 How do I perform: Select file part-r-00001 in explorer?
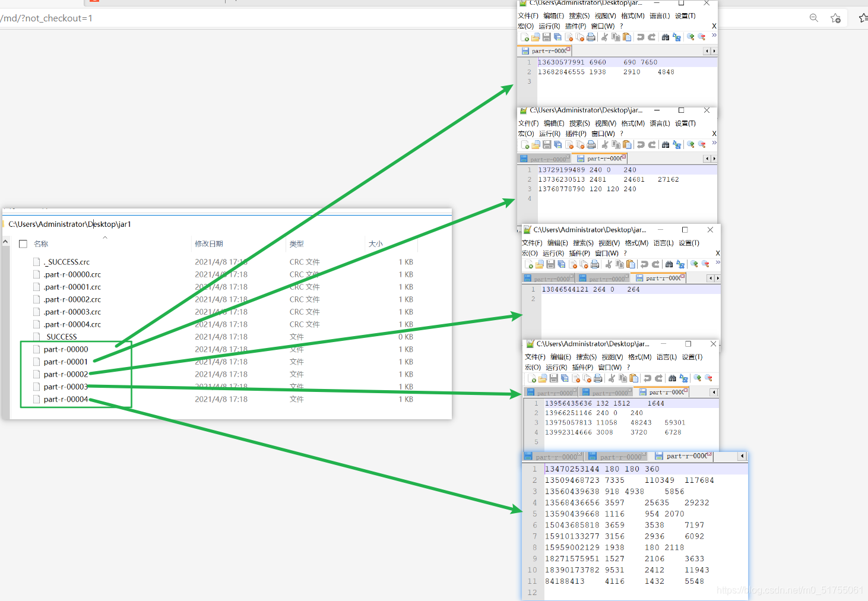pos(66,362)
